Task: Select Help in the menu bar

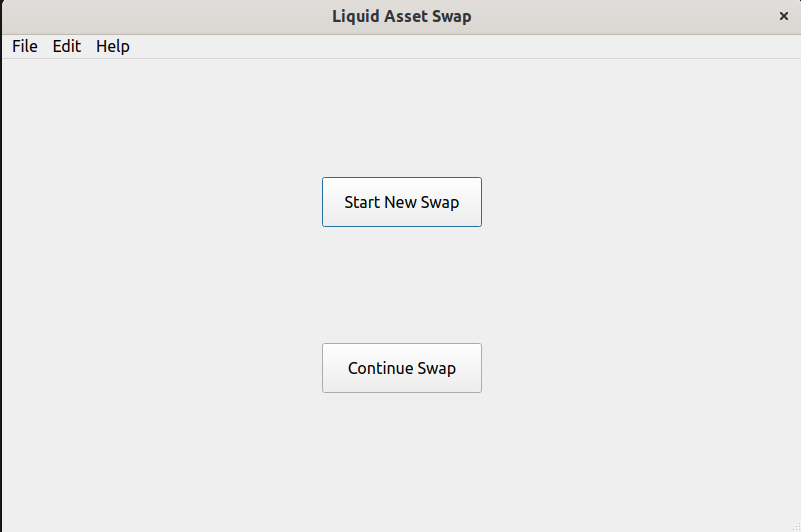Action: [113, 46]
